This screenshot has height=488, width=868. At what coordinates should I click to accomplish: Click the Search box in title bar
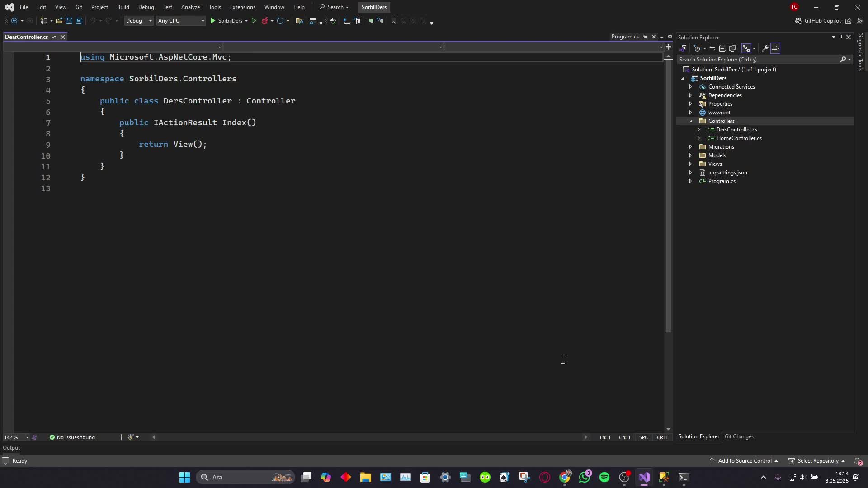click(x=334, y=7)
